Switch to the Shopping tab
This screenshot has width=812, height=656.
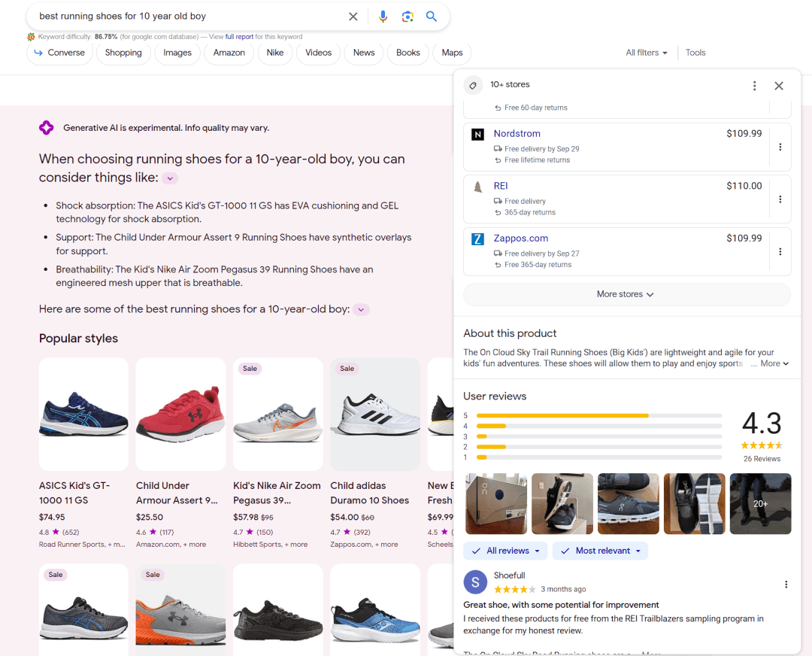click(123, 53)
